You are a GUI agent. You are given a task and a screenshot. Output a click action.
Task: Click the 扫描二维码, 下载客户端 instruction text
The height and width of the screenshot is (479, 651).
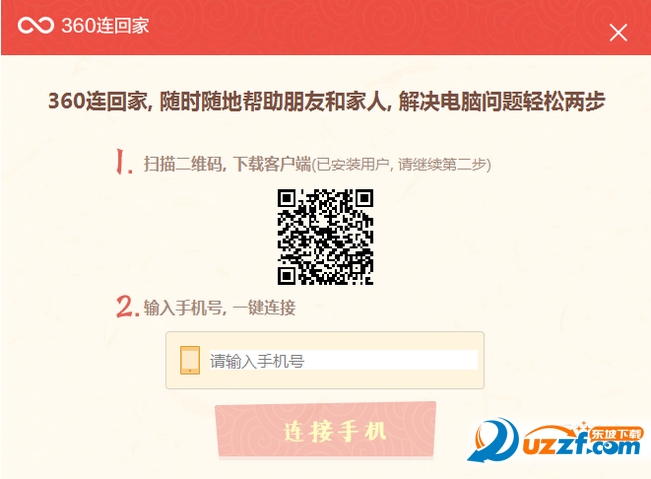(x=227, y=164)
